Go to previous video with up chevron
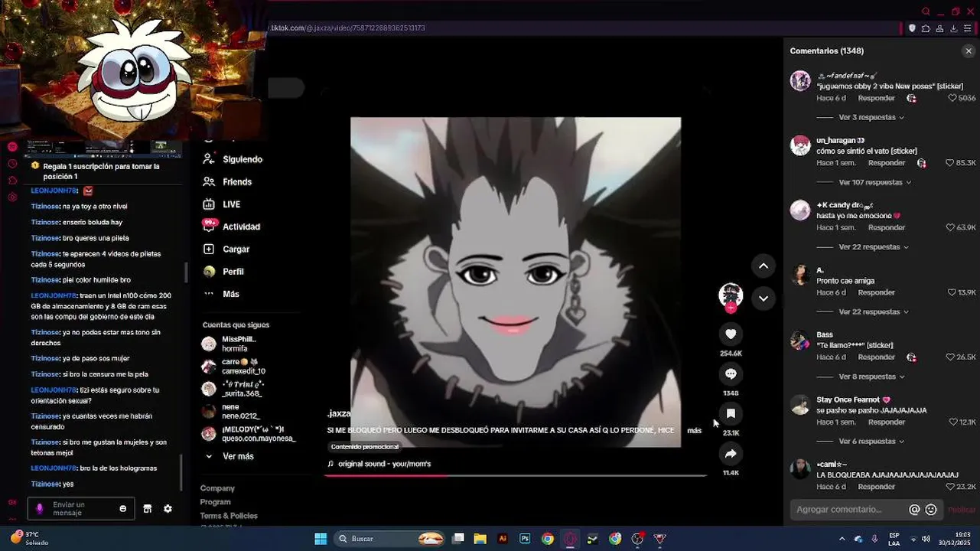This screenshot has height=551, width=980. coord(763,266)
